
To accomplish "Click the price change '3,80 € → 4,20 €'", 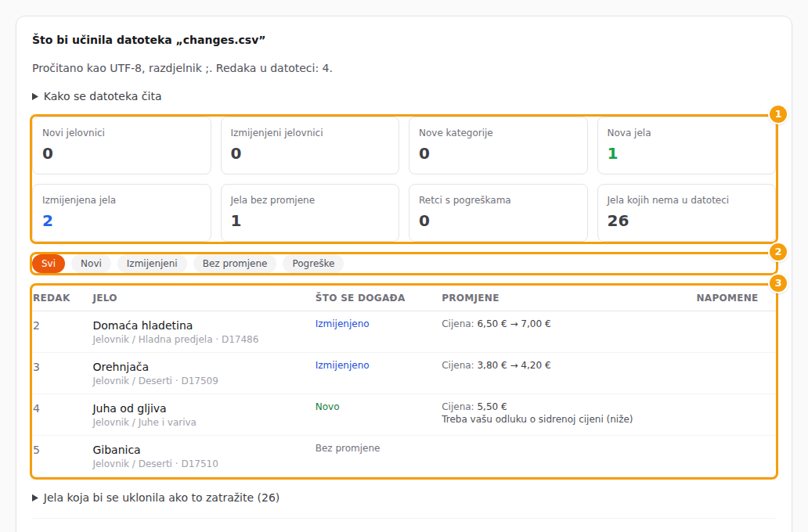I will 514,365.
